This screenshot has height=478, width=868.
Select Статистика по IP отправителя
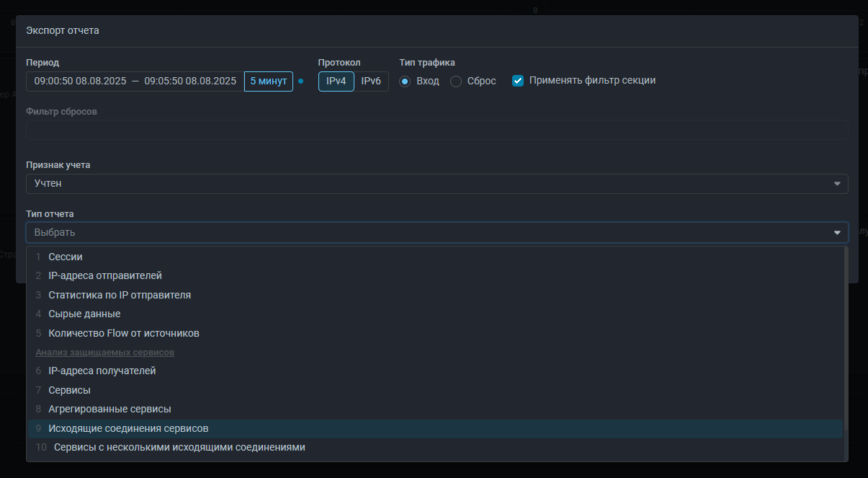tap(120, 296)
